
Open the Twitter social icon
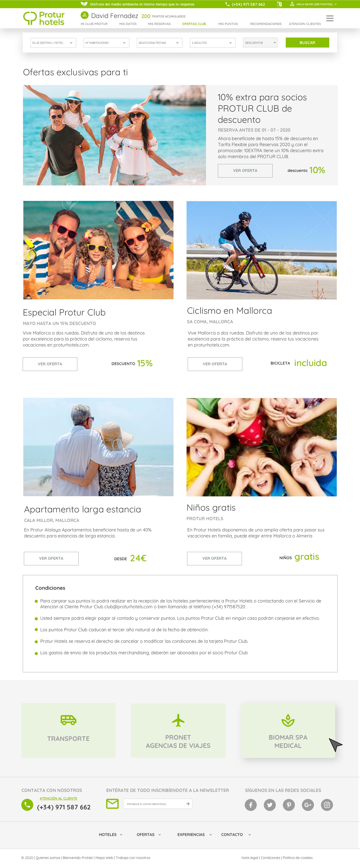tap(270, 805)
